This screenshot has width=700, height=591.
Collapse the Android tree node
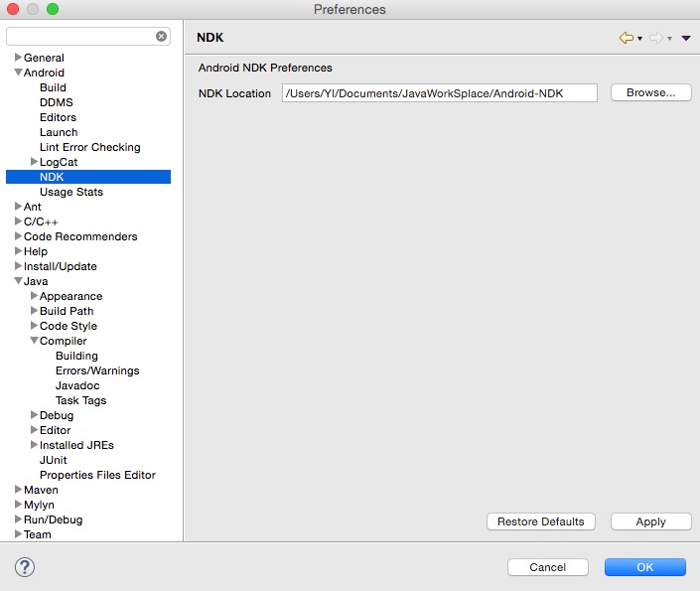18,73
